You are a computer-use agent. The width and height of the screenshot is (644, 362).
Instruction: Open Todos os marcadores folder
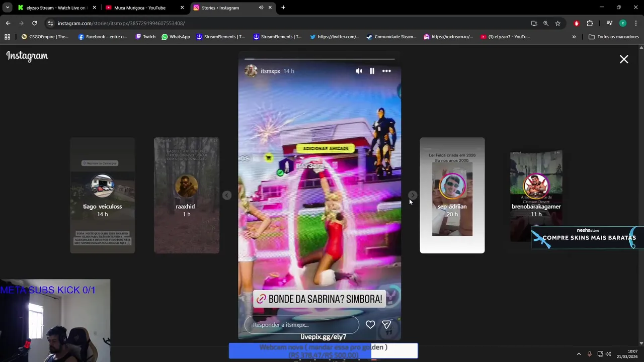[613, 37]
